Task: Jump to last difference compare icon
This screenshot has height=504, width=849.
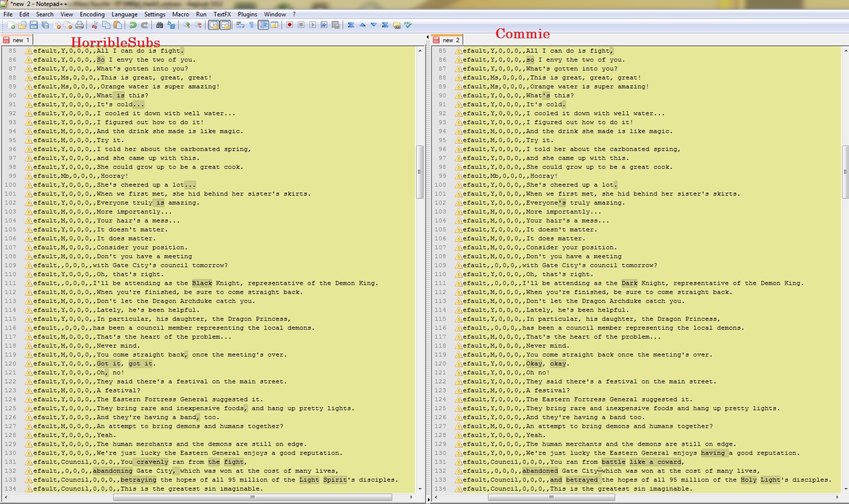Action: [385, 25]
